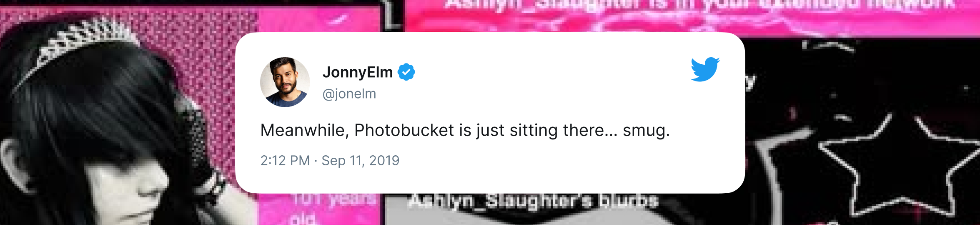Viewport: 980px width, 225px height.
Task: Click the word smug in the tweet
Action: click(646, 131)
